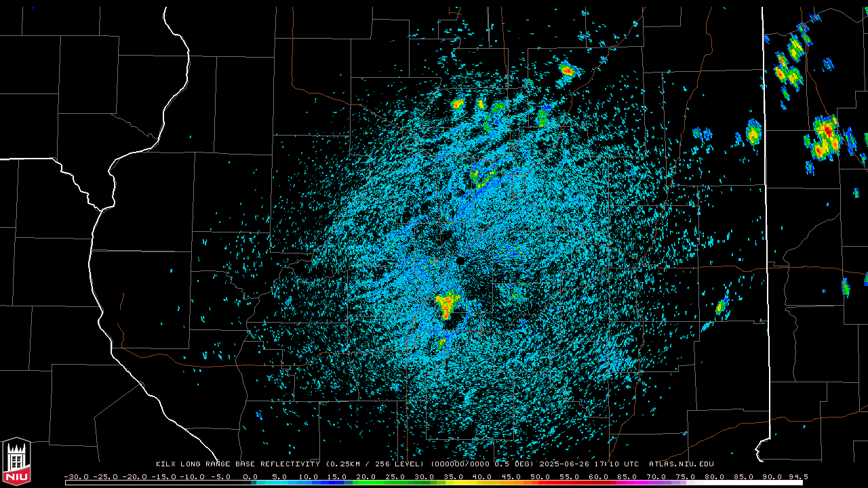Click the -15.0 value on the color scale
This screenshot has height=488, width=868.
click(163, 476)
